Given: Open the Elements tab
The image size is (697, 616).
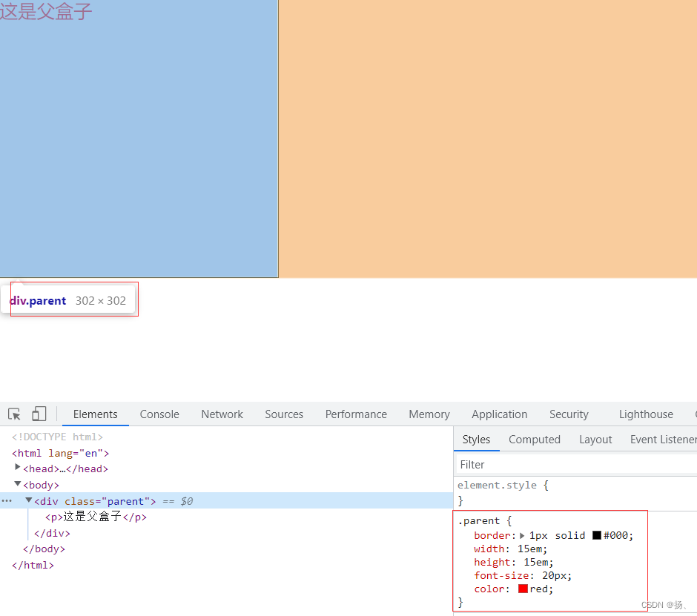Looking at the screenshot, I should click(x=95, y=414).
